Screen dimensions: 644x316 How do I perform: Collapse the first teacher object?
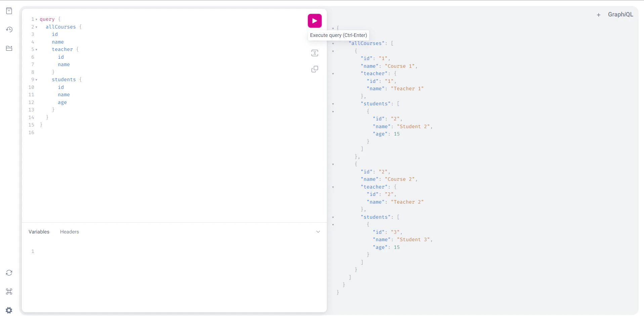point(333,74)
